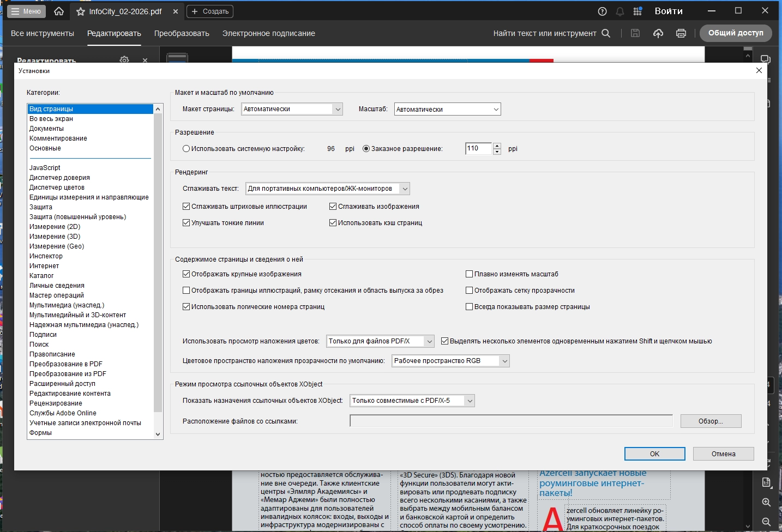This screenshot has width=782, height=532.
Task: Select the Защита (повышенный уровень) category
Action: tap(91, 217)
